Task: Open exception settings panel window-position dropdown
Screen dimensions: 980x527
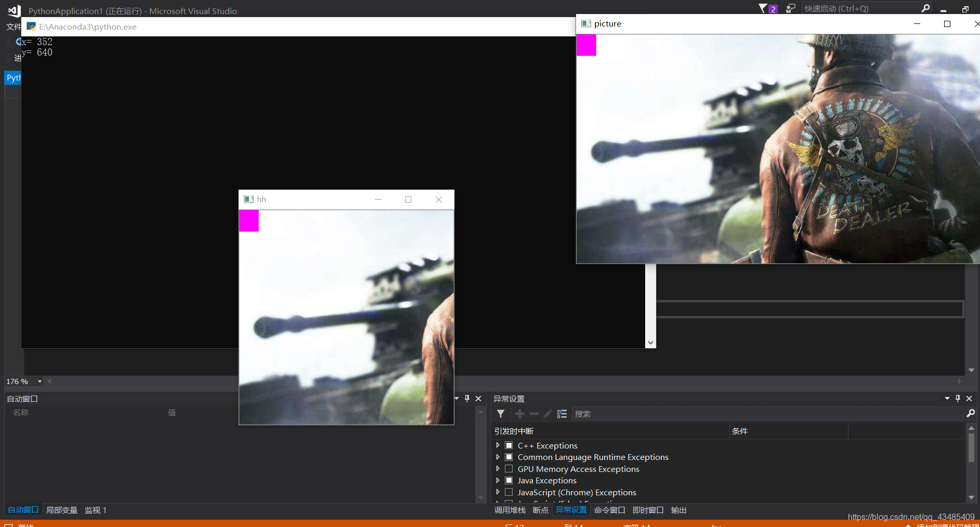Action: (x=947, y=398)
